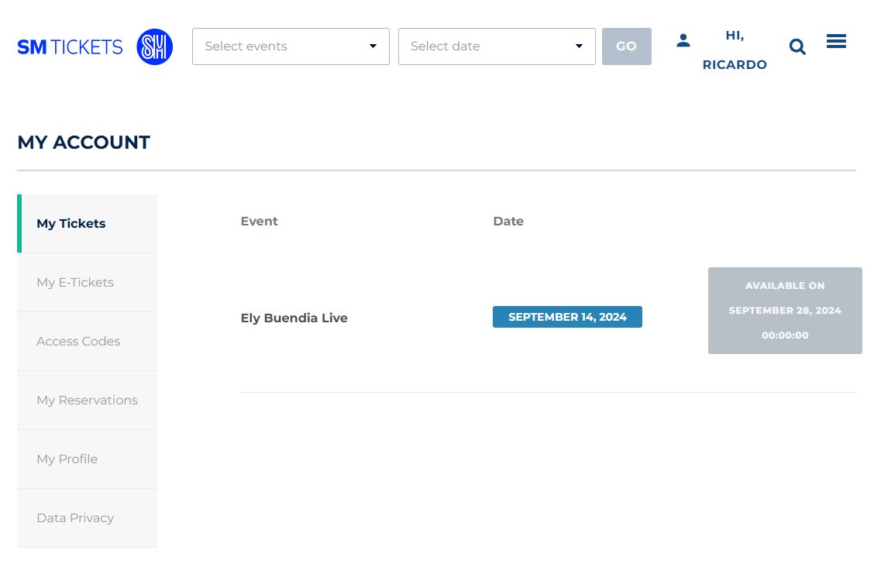This screenshot has width=874, height=588.
Task: Open the Select events dropdown
Action: tap(291, 46)
